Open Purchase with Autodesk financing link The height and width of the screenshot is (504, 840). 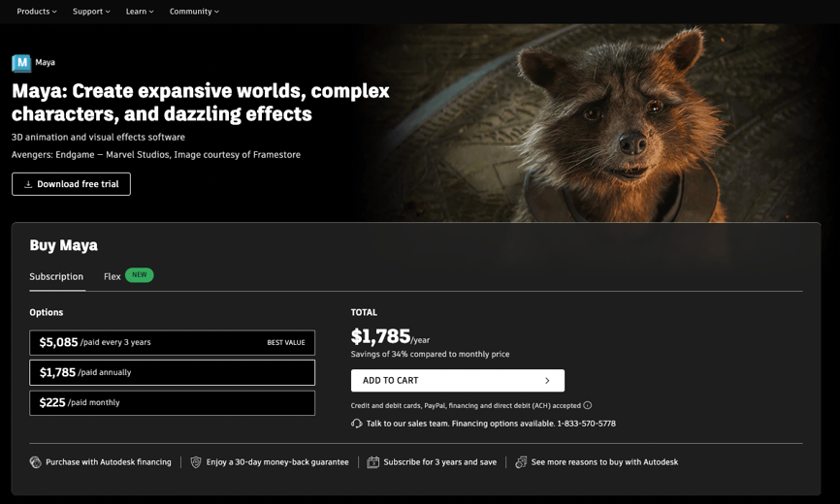(109, 462)
